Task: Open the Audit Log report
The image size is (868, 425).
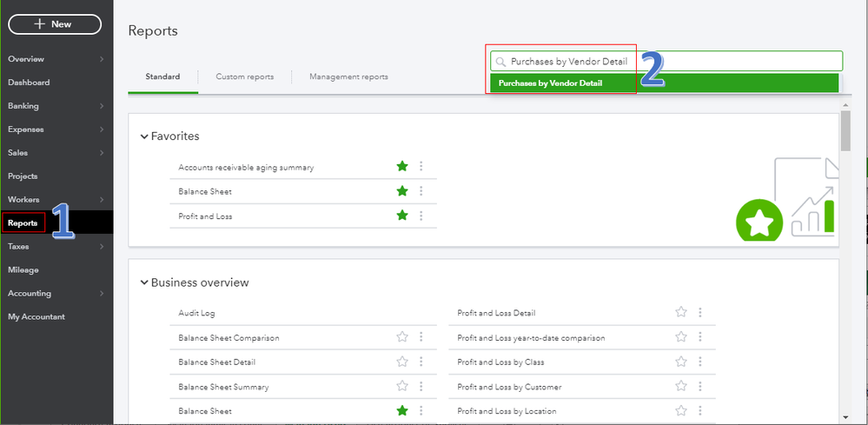Action: coord(196,313)
